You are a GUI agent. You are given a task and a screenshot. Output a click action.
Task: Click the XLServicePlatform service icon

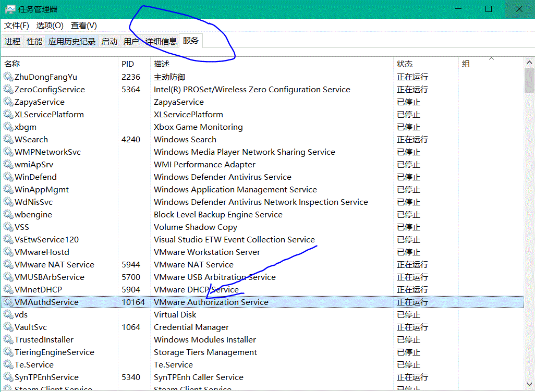[x=8, y=114]
